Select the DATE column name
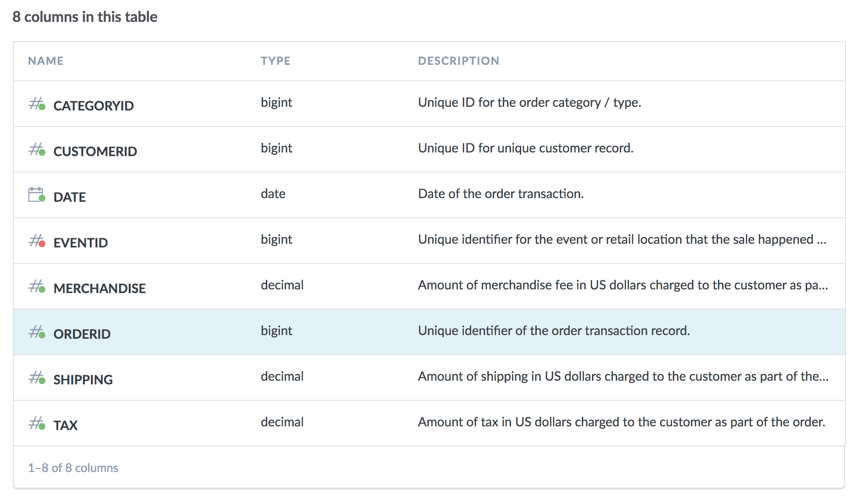 tap(69, 197)
